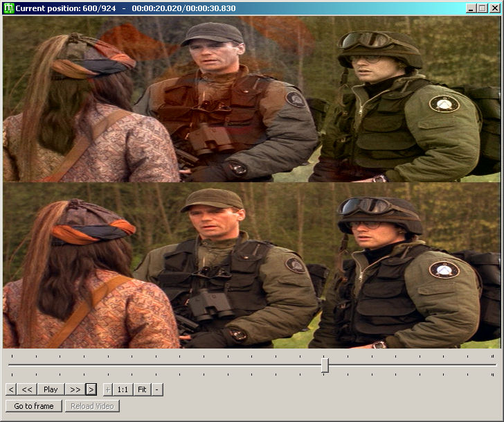The height and width of the screenshot is (422, 504).
Task: Click the Current position title text
Action: [x=125, y=8]
